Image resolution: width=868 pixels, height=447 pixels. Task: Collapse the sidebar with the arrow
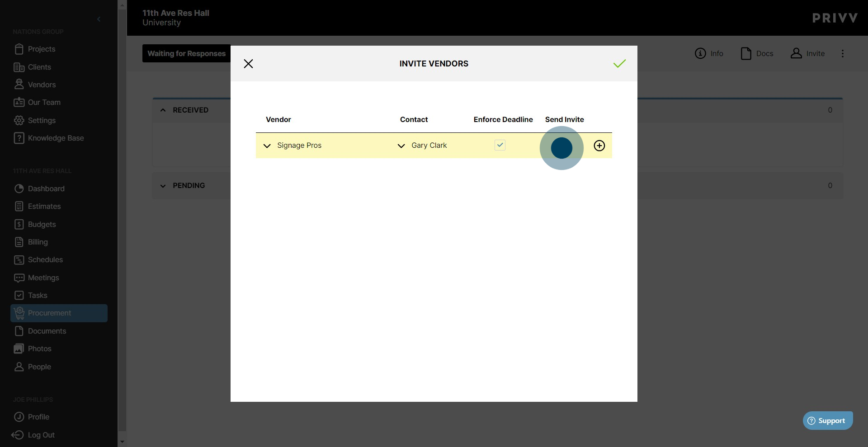99,19
